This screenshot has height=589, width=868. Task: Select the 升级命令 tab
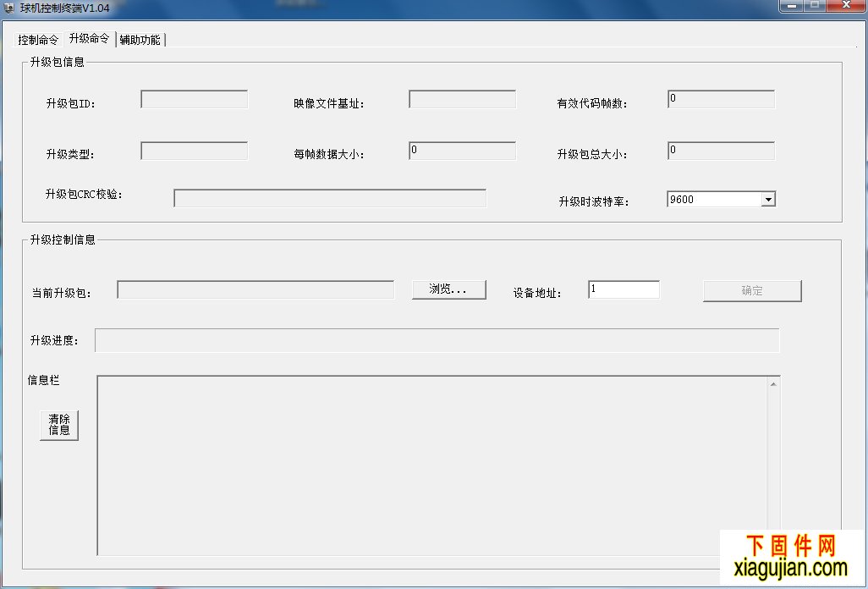click(x=89, y=38)
